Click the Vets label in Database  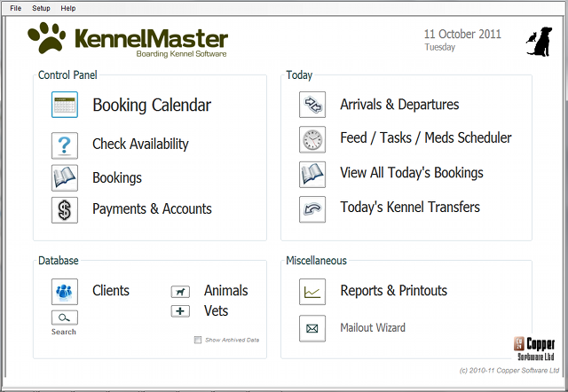[216, 310]
